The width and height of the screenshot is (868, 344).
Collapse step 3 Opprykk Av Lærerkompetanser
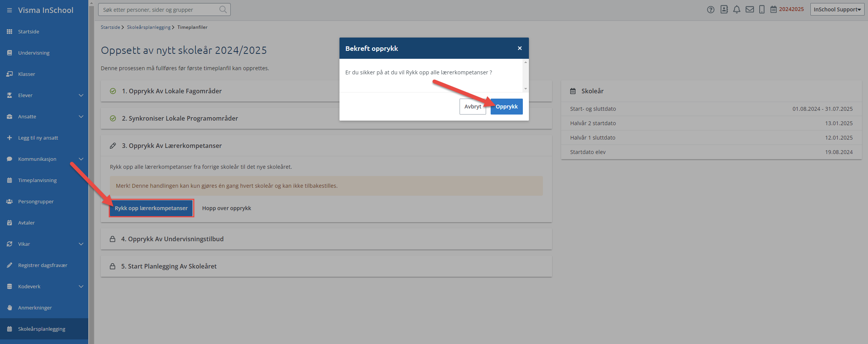(326, 146)
